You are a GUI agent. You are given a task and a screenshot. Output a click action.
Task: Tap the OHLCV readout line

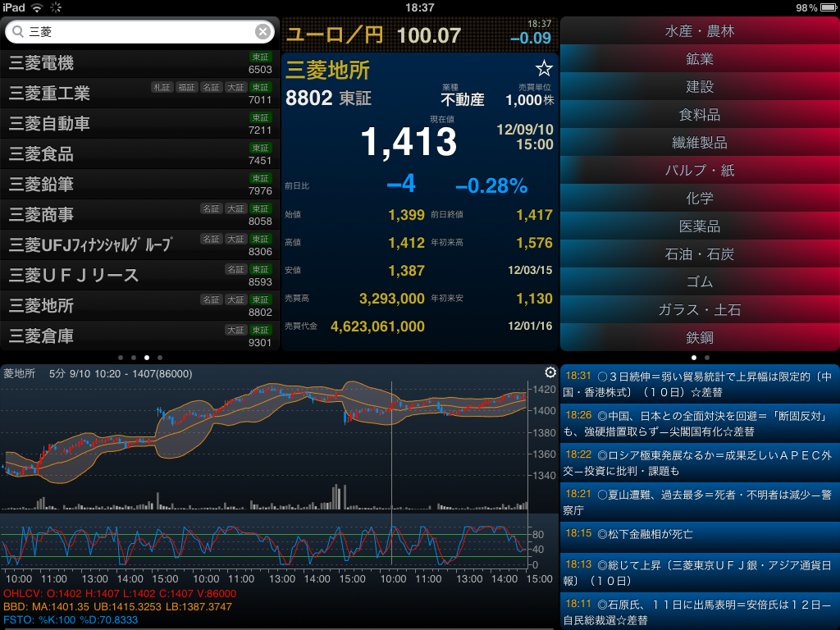point(120,594)
